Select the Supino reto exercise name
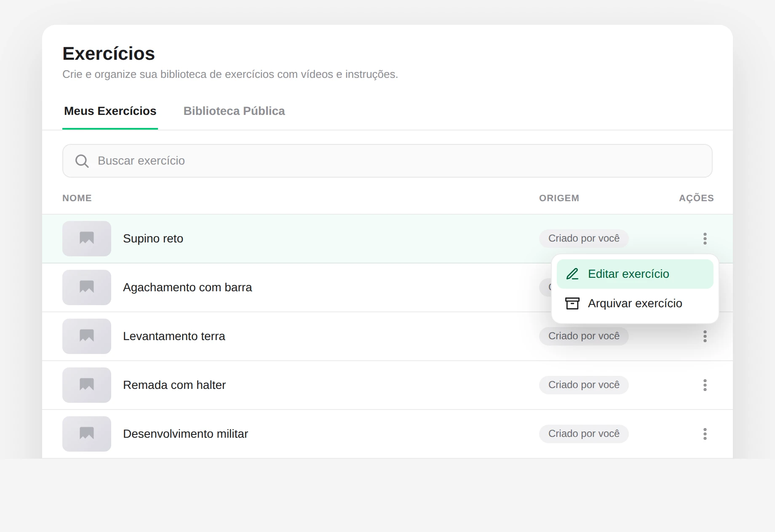This screenshot has height=532, width=775. point(153,239)
